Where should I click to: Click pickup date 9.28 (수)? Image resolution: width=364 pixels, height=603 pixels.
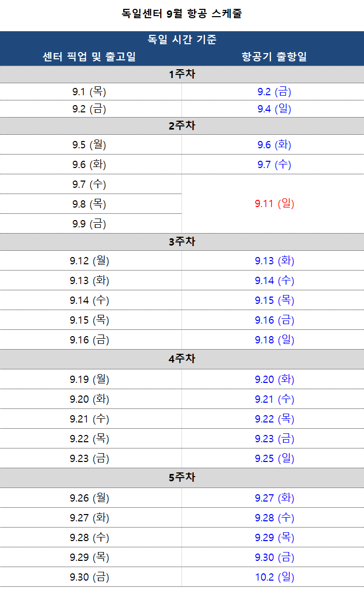pos(89,537)
